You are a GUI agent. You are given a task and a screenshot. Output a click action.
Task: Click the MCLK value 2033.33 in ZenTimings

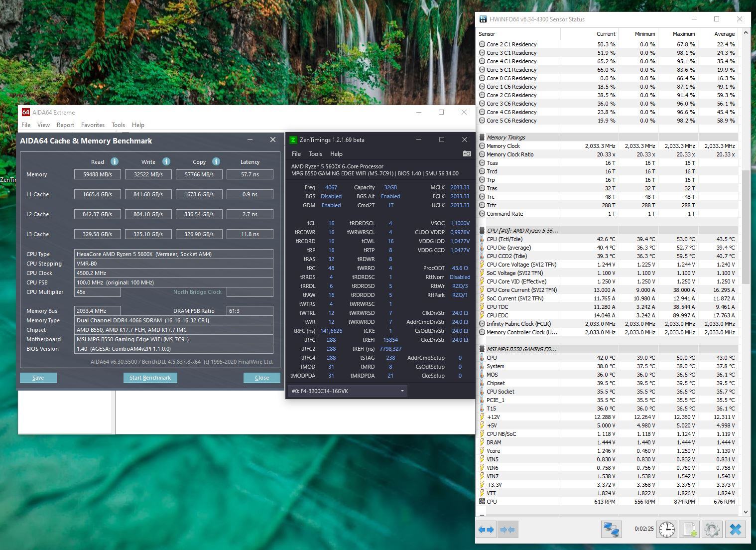(460, 187)
